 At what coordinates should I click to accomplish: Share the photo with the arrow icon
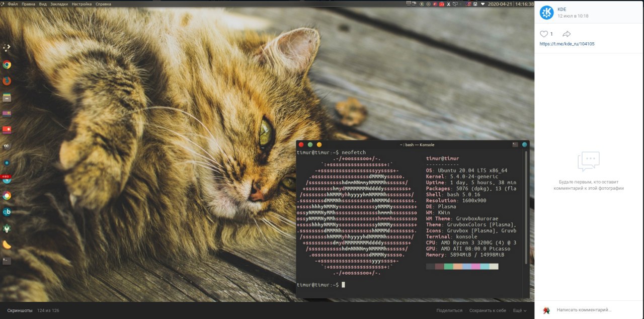pyautogui.click(x=567, y=34)
